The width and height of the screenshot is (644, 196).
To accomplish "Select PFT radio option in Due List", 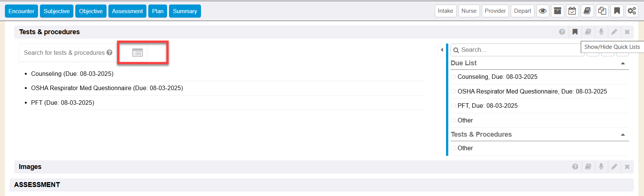I will (x=454, y=106).
